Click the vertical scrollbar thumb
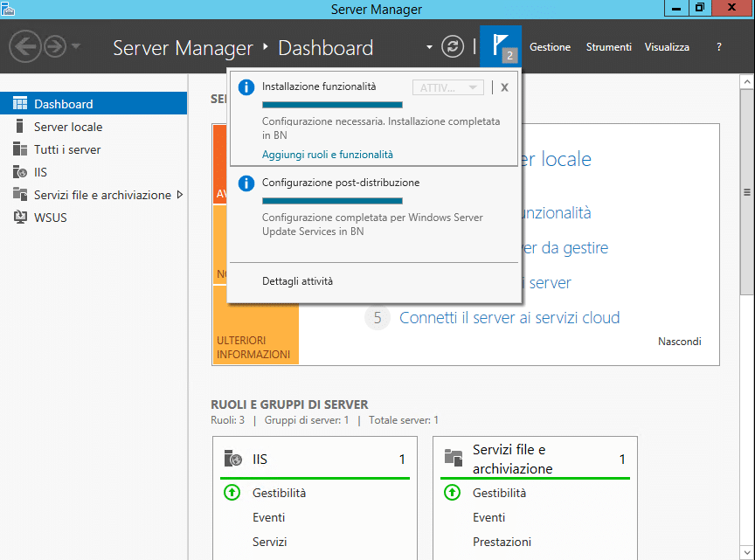755x560 pixels. tap(747, 192)
